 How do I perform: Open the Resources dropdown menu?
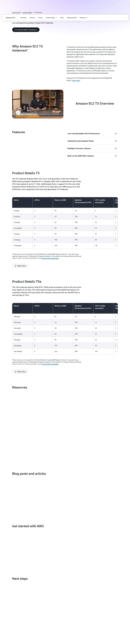pos(84,18)
